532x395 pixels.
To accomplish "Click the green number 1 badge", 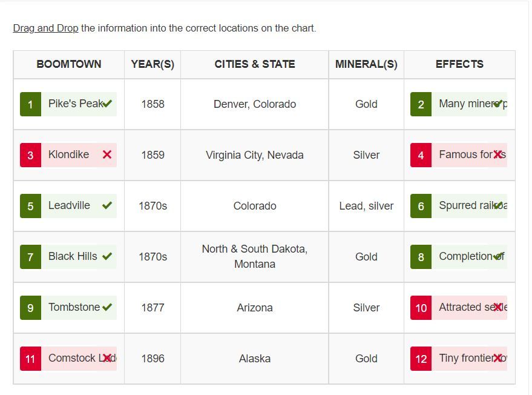I will [30, 104].
